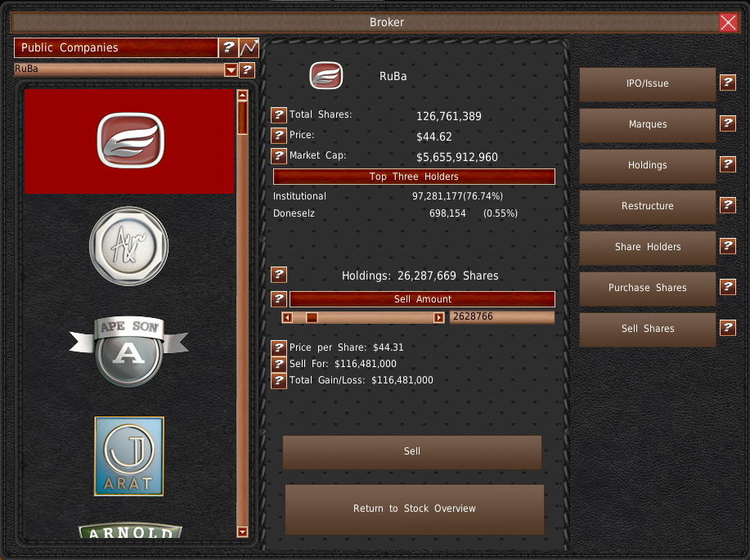The width and height of the screenshot is (750, 560).
Task: Open the RuBa company dropdown list
Action: coord(231,70)
